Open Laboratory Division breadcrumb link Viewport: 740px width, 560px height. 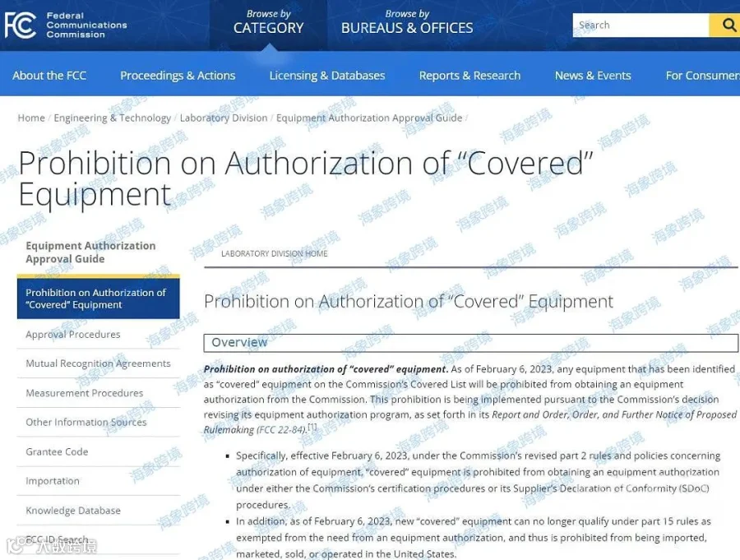point(224,118)
